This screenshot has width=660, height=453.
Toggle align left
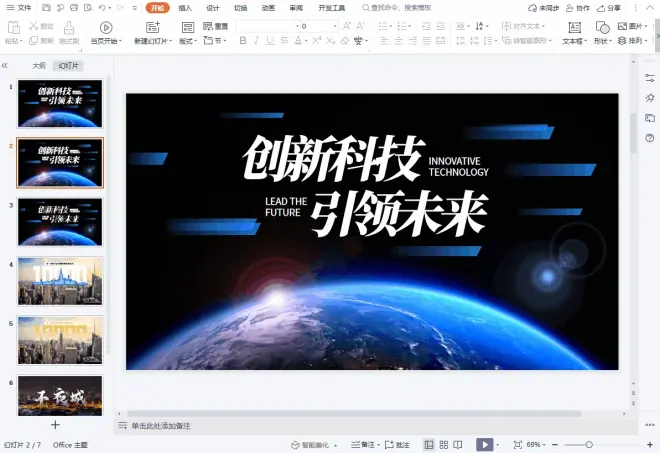384,40
